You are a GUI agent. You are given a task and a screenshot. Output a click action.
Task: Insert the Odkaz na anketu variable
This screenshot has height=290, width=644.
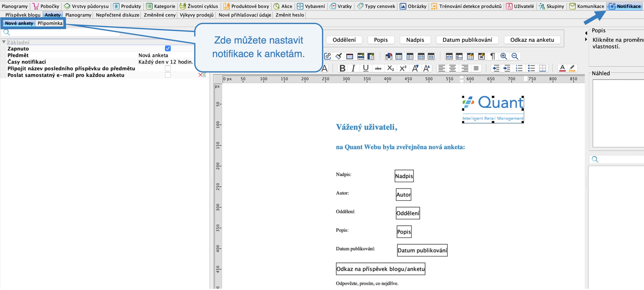(x=532, y=40)
